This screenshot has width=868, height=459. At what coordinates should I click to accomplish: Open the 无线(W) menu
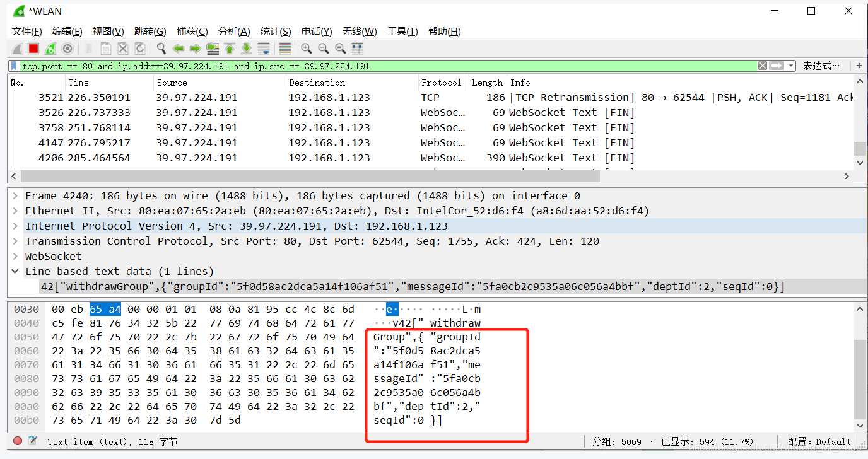point(360,32)
